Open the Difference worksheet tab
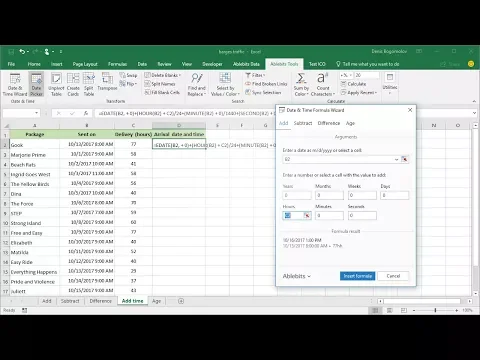Screen dimensions: 480x360 click(100, 301)
